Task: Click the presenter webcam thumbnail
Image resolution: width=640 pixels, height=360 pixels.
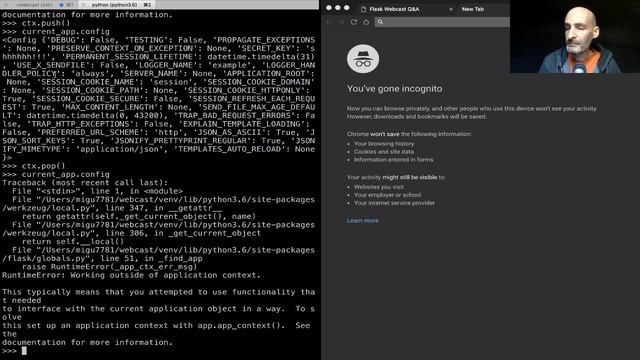Action: [575, 37]
